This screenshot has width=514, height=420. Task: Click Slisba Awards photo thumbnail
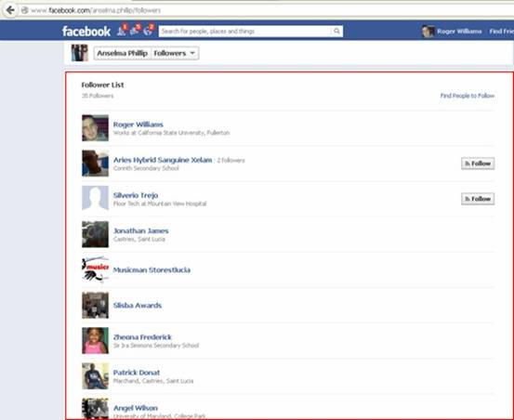[x=95, y=305]
